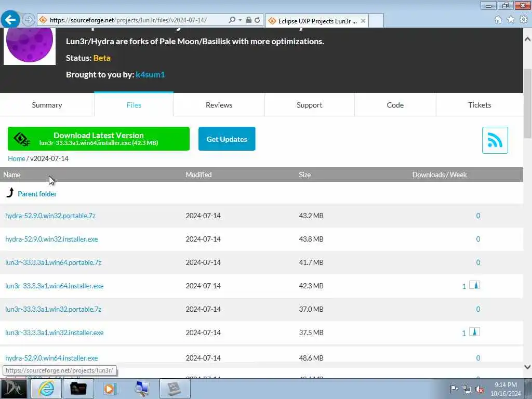Viewport: 532px width, 399px height.
Task: Open the gray tool taskbar icon
Action: tap(175, 389)
